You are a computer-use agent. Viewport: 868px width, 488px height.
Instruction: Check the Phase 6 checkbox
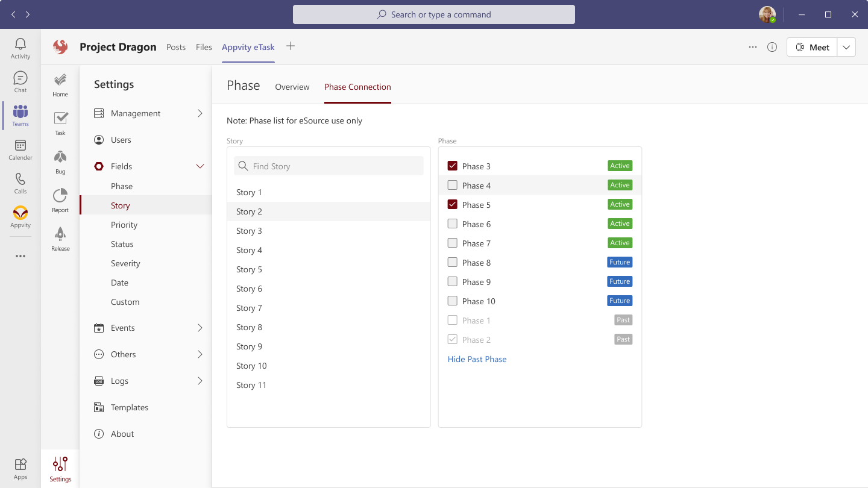[453, 224]
